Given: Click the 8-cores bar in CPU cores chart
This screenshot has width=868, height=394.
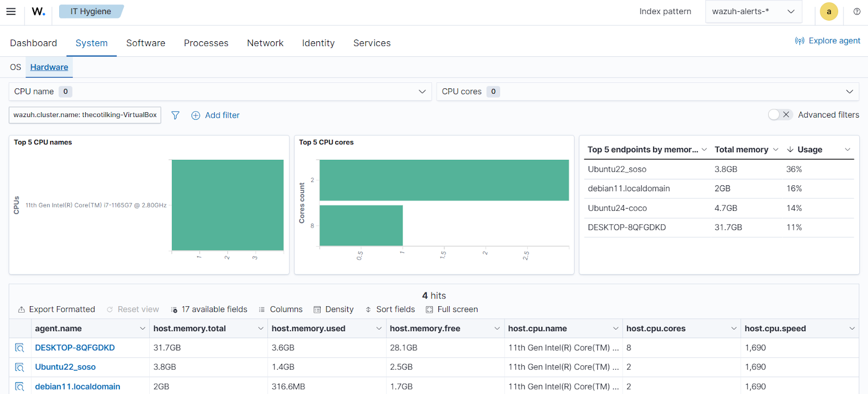Looking at the screenshot, I should pos(361,225).
